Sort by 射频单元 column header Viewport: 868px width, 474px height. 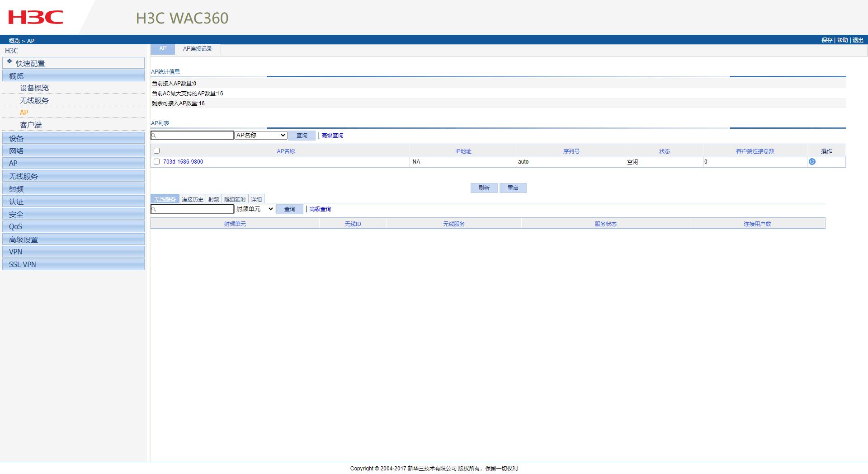[235, 224]
